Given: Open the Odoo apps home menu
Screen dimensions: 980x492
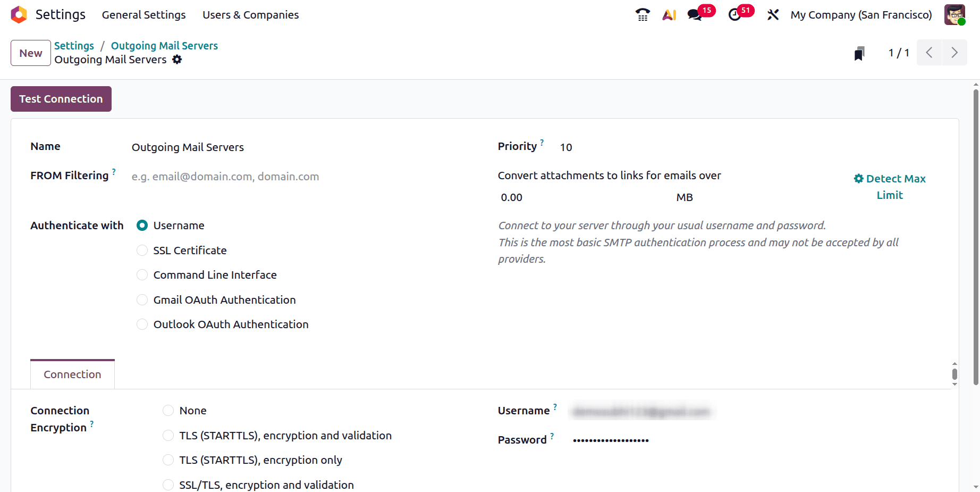Looking at the screenshot, I should (x=19, y=14).
